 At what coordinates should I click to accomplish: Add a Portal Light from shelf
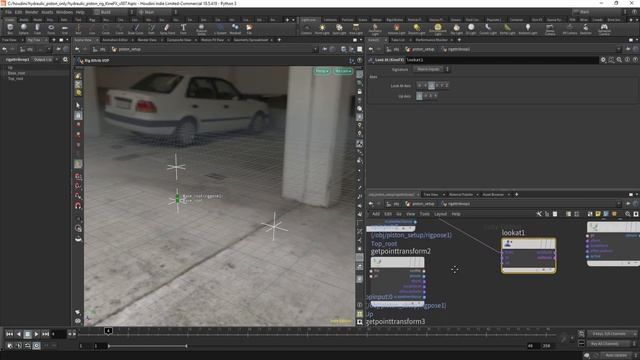point(507,29)
